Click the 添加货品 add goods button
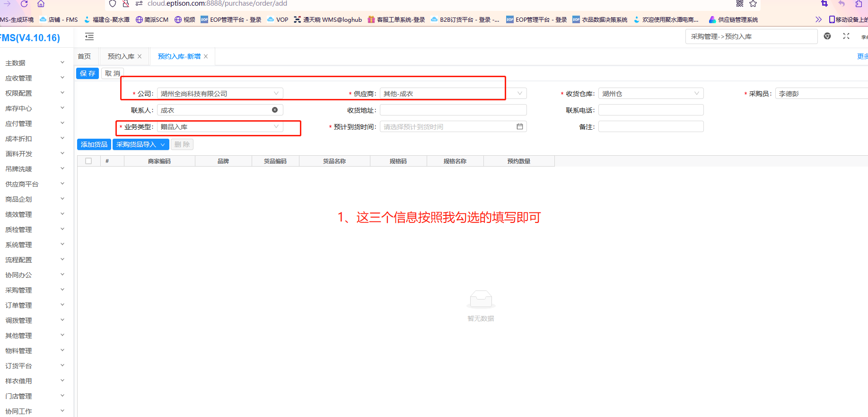Image resolution: width=868 pixels, height=417 pixels. pos(94,144)
